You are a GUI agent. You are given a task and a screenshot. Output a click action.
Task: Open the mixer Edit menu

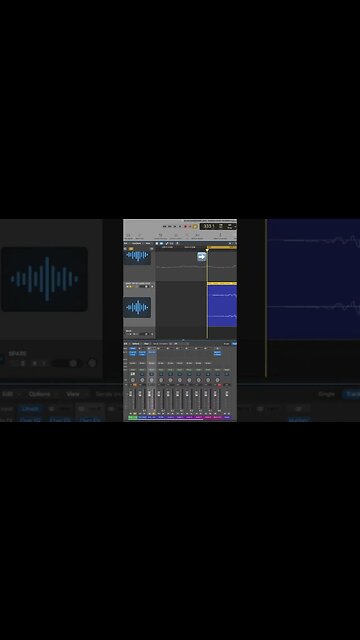pyautogui.click(x=125, y=344)
